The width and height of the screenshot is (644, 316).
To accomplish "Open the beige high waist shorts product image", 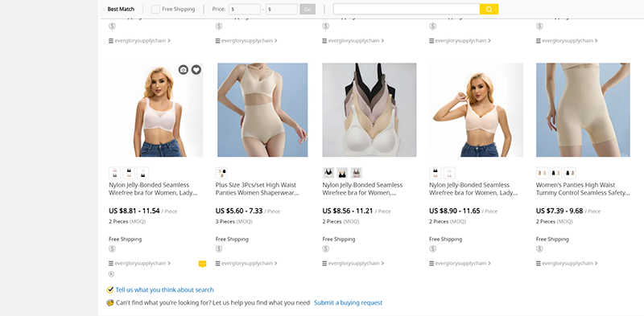I will point(583,110).
